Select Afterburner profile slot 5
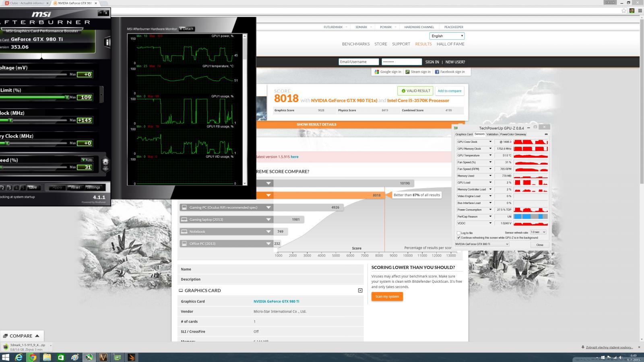Image resolution: width=644 pixels, height=362 pixels. [23, 187]
